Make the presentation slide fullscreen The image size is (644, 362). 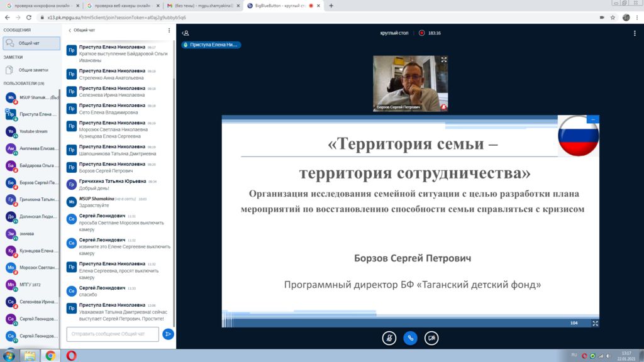pos(595,323)
